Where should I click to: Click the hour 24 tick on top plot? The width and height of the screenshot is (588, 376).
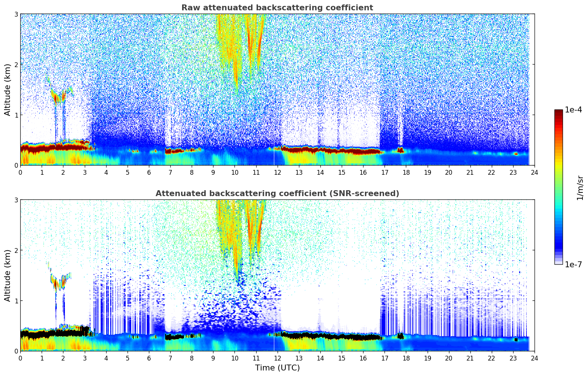coord(534,172)
